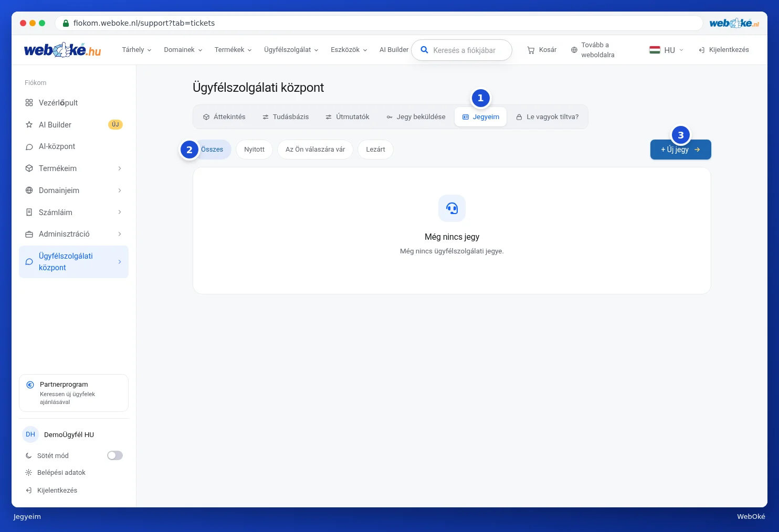Toggle the Sötét mód switch

point(115,455)
